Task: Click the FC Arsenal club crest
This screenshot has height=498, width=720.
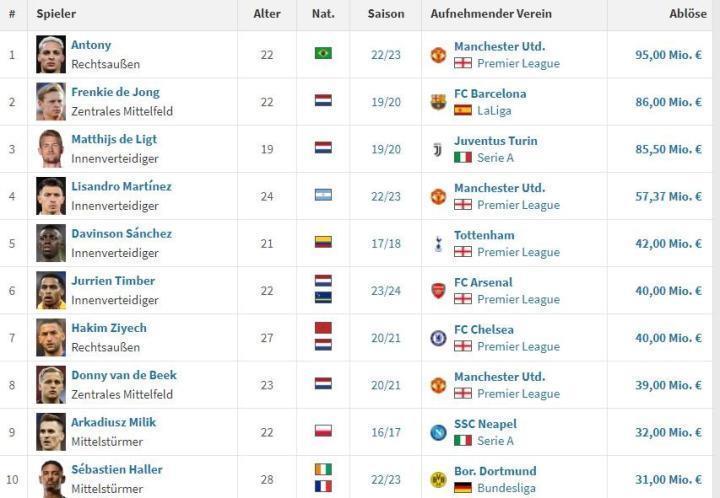Action: [x=438, y=290]
